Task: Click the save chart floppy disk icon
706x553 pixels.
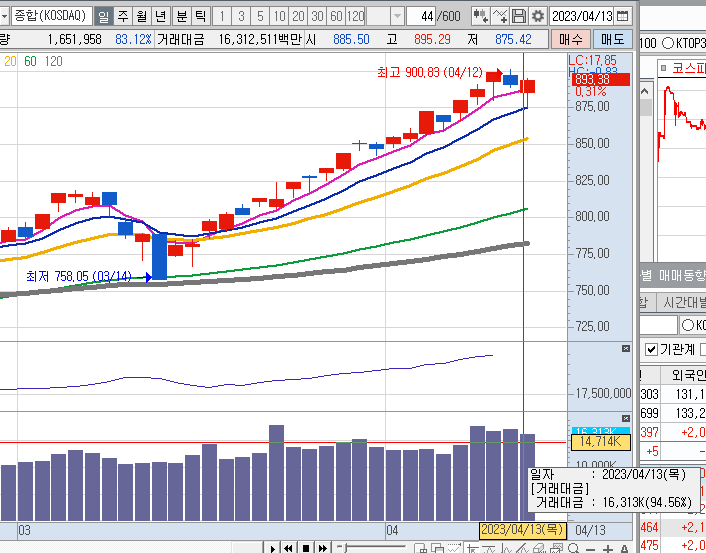Action: [x=518, y=16]
